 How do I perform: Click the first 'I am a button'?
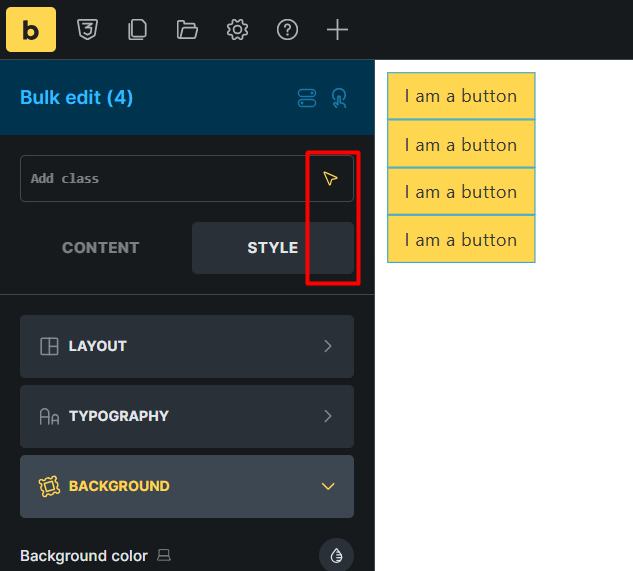pyautogui.click(x=461, y=96)
